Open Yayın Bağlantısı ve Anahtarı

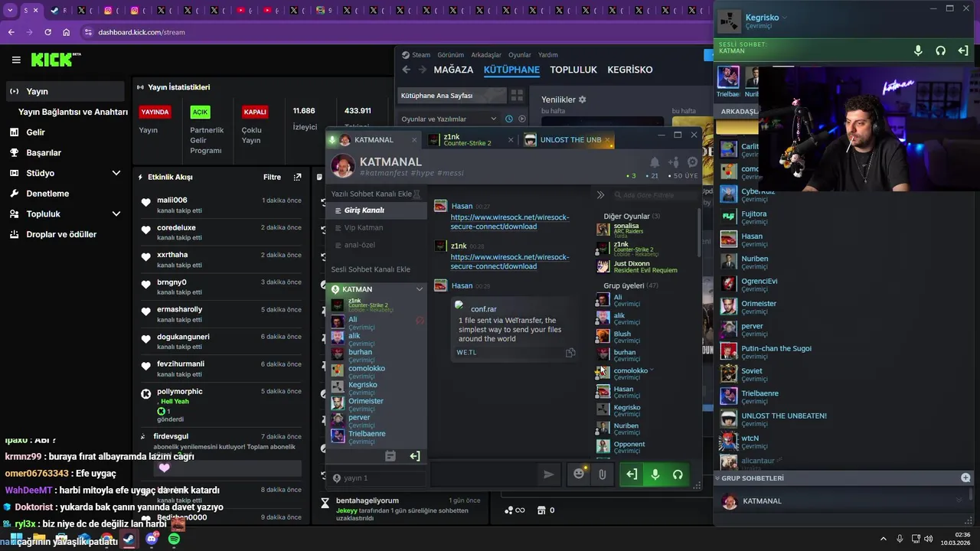pyautogui.click(x=73, y=112)
